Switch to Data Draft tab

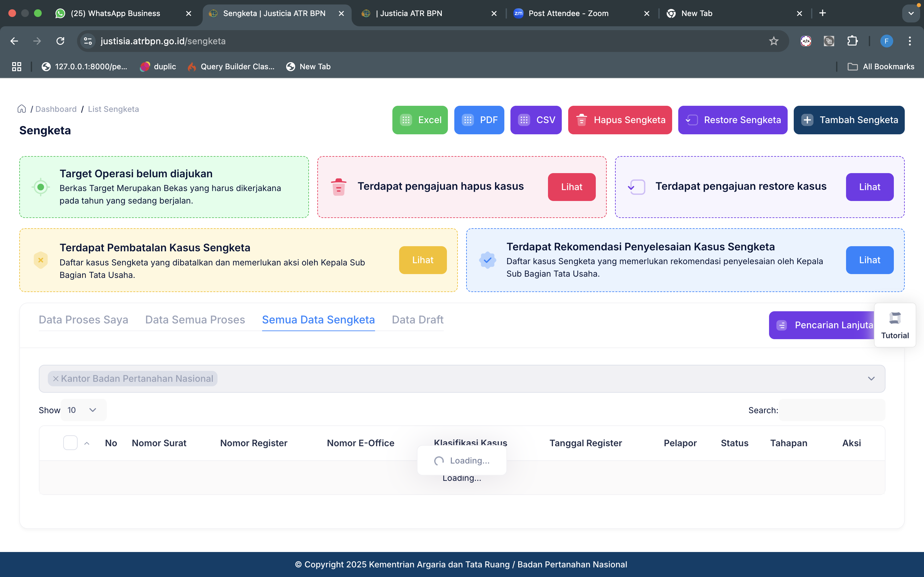[417, 320]
